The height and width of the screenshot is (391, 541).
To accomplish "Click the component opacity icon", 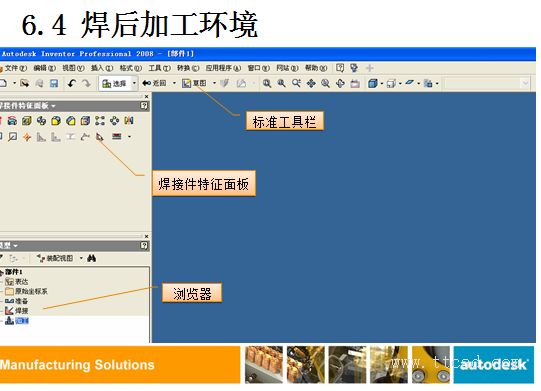I will pyautogui.click(x=428, y=83).
